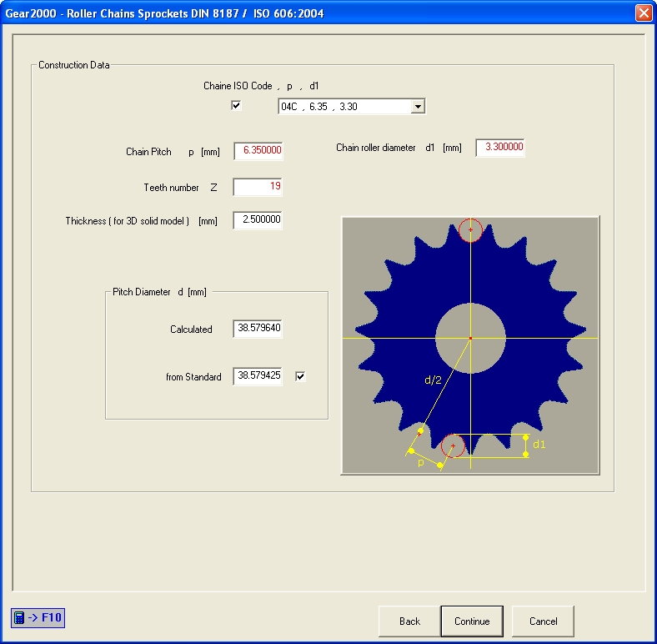Focus the Chain roller diameter d1 field
Viewport: 657px width, 644px height.
[x=500, y=148]
